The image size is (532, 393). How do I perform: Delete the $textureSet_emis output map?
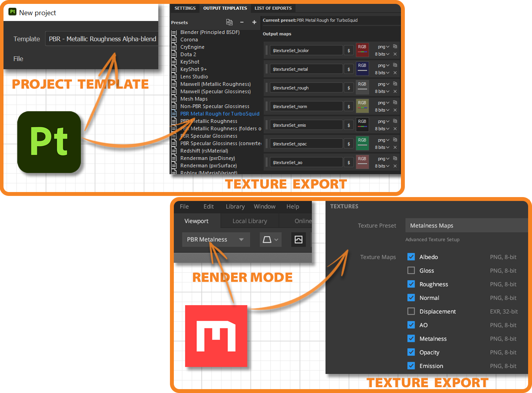(395, 129)
